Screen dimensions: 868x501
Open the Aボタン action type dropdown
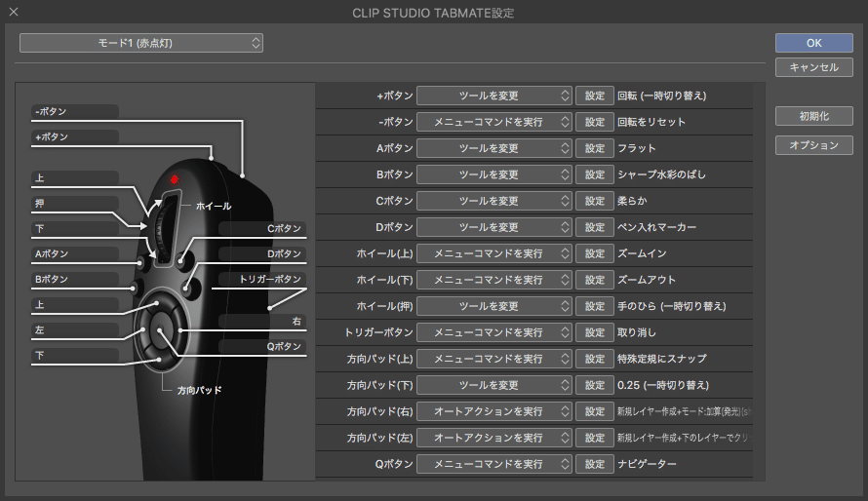(493, 148)
